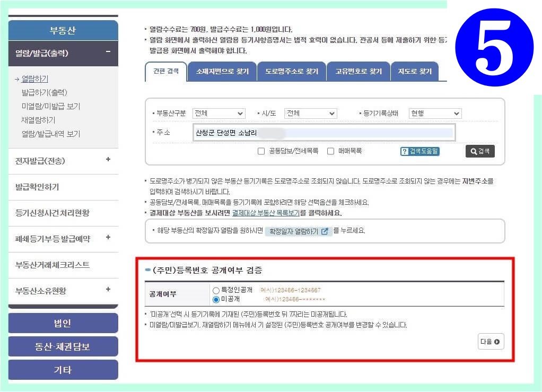Check the 공동담보/전세목록 checkbox
Image resolution: width=542 pixels, height=392 pixels.
pyautogui.click(x=261, y=151)
